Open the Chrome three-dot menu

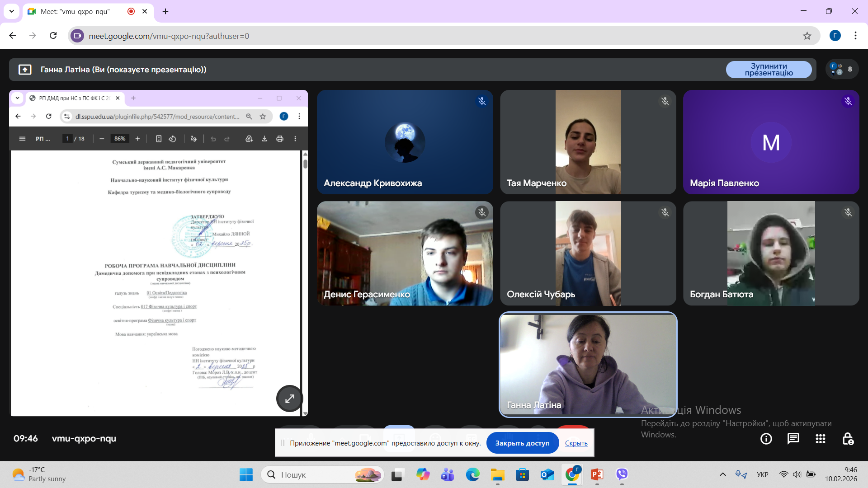click(x=855, y=36)
